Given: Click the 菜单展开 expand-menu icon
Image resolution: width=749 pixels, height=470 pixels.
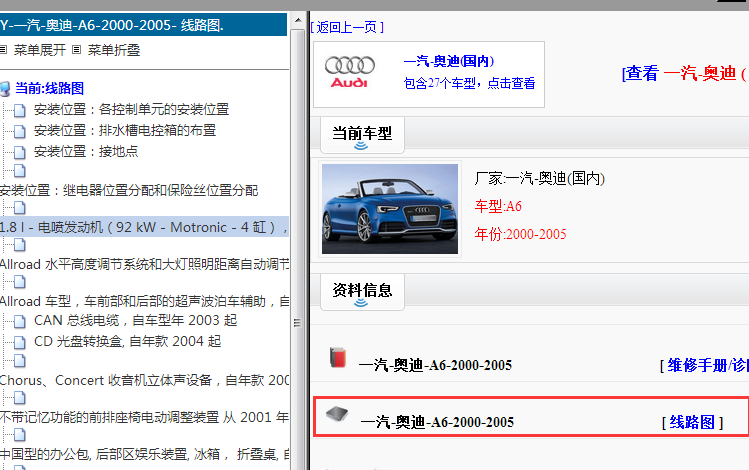Looking at the screenshot, I should pos(3,50).
